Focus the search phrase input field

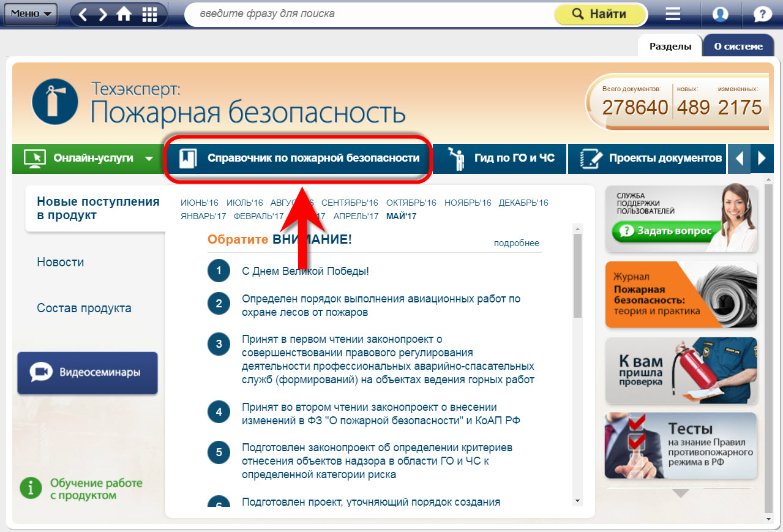(x=367, y=14)
